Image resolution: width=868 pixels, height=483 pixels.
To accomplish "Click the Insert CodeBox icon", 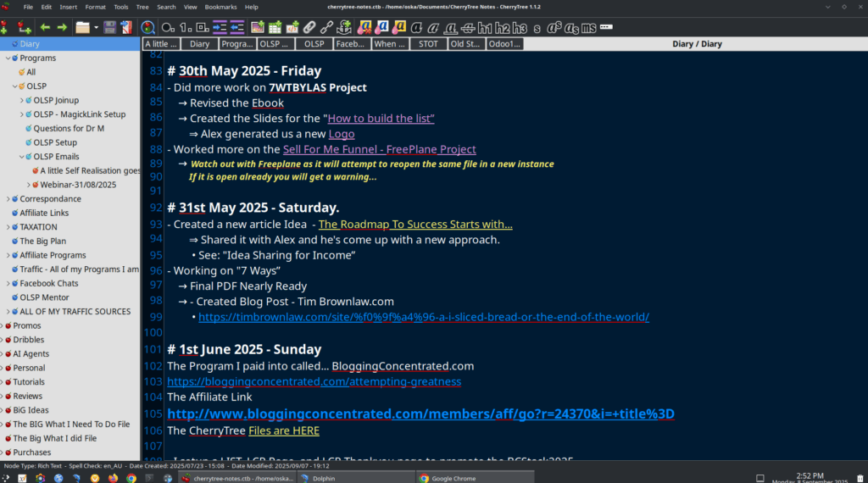I will pos(293,27).
